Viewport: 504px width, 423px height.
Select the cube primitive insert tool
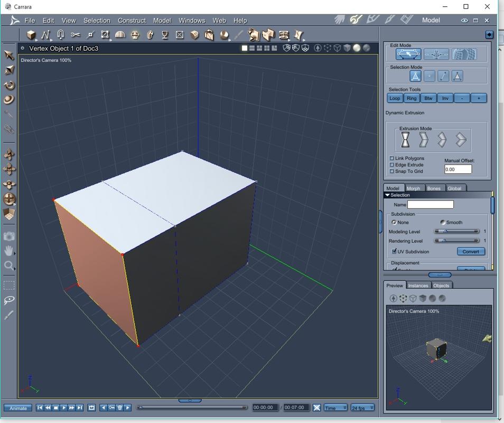[31, 35]
